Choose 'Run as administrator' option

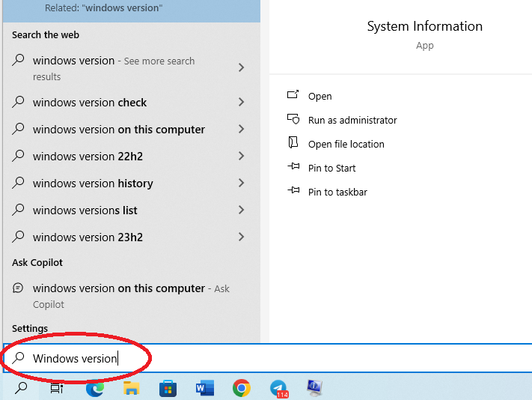click(352, 120)
